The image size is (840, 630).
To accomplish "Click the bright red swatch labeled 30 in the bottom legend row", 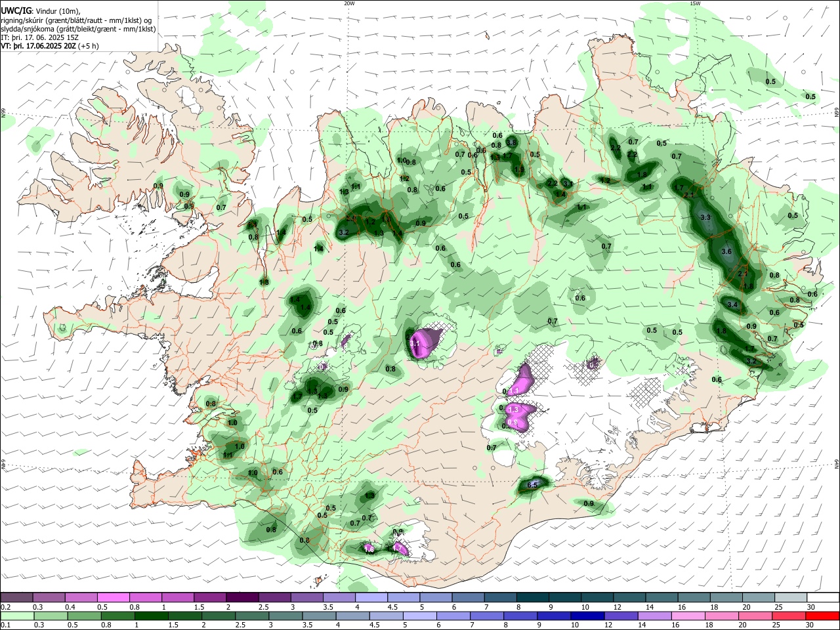I will pyautogui.click(x=822, y=616).
